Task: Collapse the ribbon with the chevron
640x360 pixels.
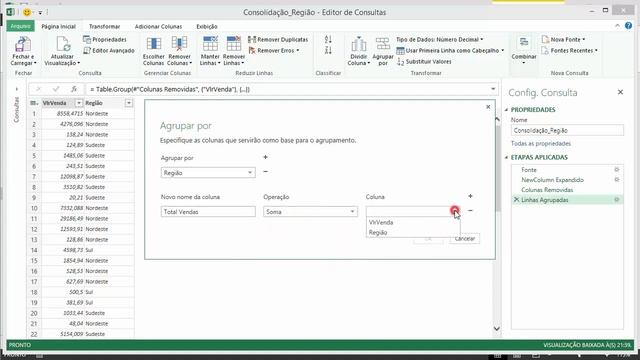Action: click(617, 26)
